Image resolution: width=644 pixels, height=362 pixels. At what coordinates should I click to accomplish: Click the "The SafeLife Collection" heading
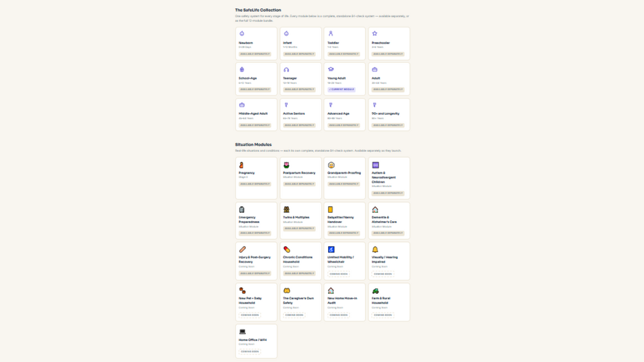(x=258, y=10)
